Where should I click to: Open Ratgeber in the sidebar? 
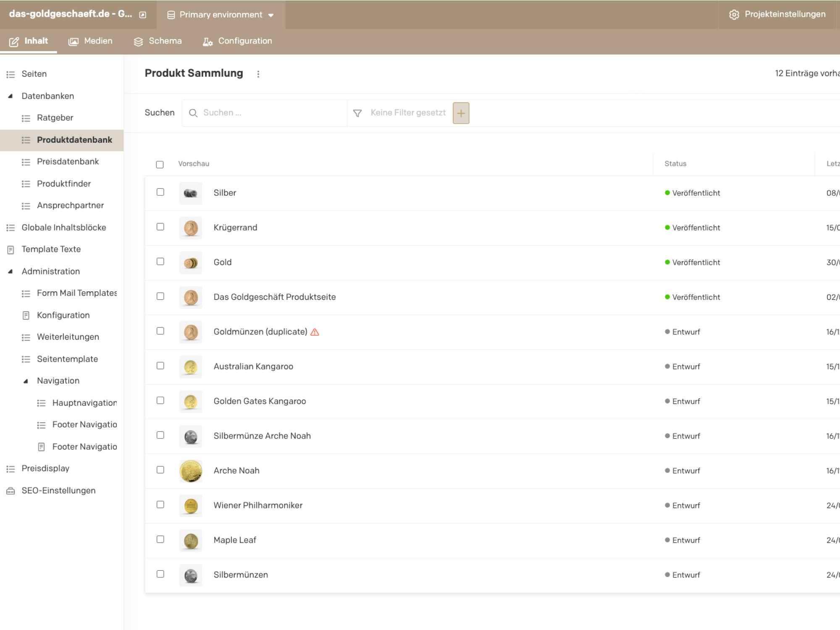pyautogui.click(x=55, y=118)
